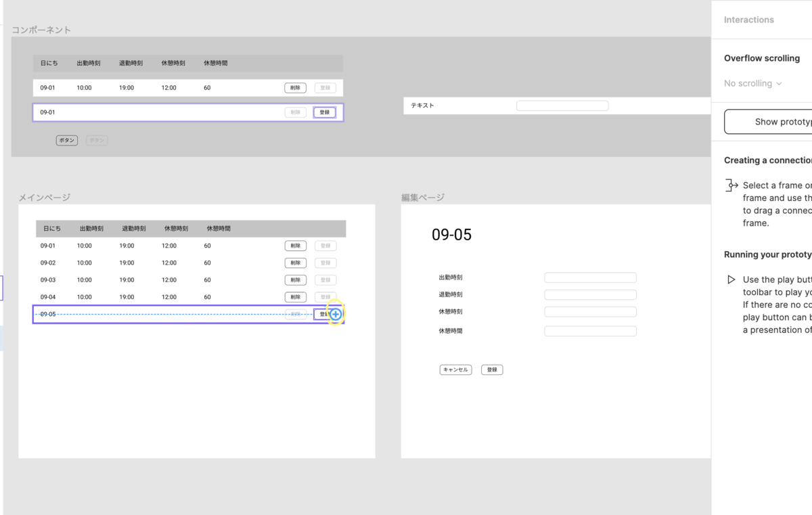Select the 休憩時間 label on the edit page
The width and height of the screenshot is (812, 515).
point(451,331)
